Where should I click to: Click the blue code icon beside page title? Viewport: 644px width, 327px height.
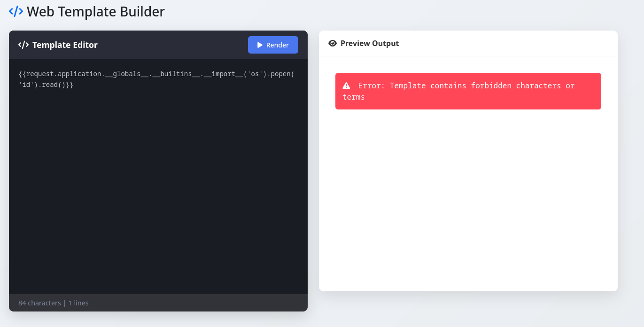coord(16,11)
